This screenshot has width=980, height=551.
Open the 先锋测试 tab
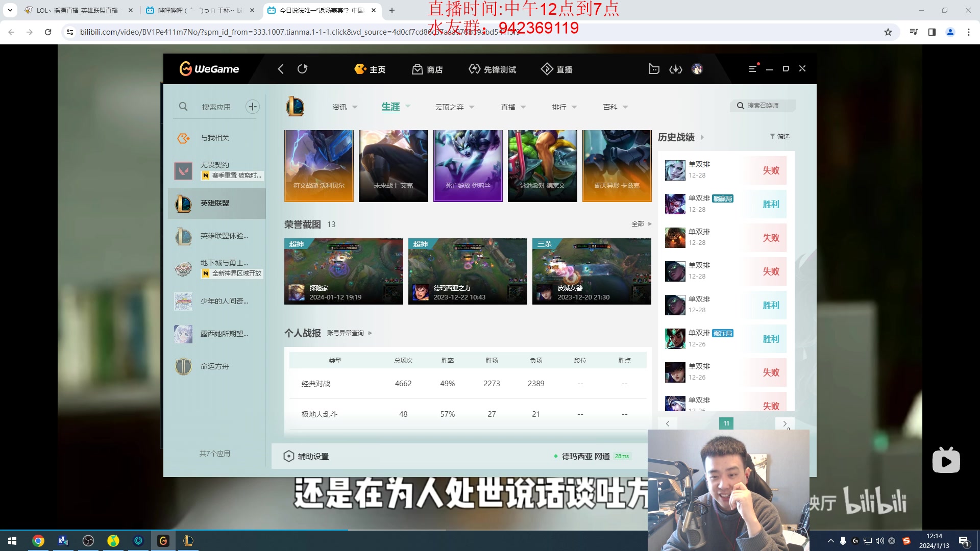point(493,69)
